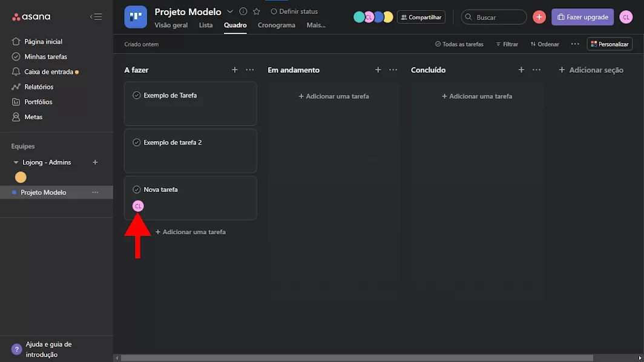
Task: Star the project as favorite
Action: [257, 12]
